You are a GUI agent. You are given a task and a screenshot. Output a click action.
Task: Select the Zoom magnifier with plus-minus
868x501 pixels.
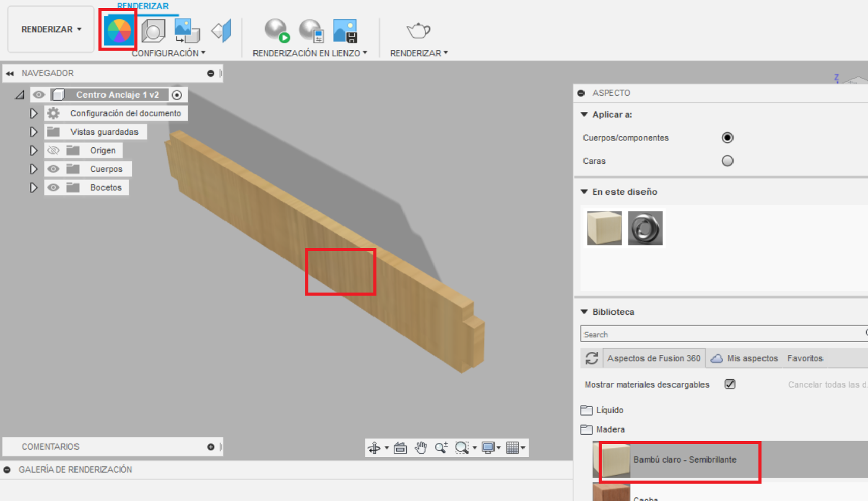441,448
